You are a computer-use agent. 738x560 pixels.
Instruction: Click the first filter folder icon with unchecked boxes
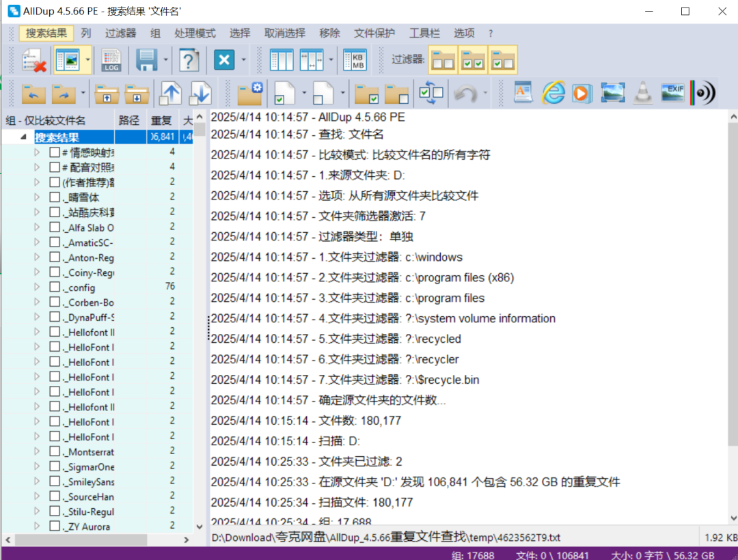(443, 60)
